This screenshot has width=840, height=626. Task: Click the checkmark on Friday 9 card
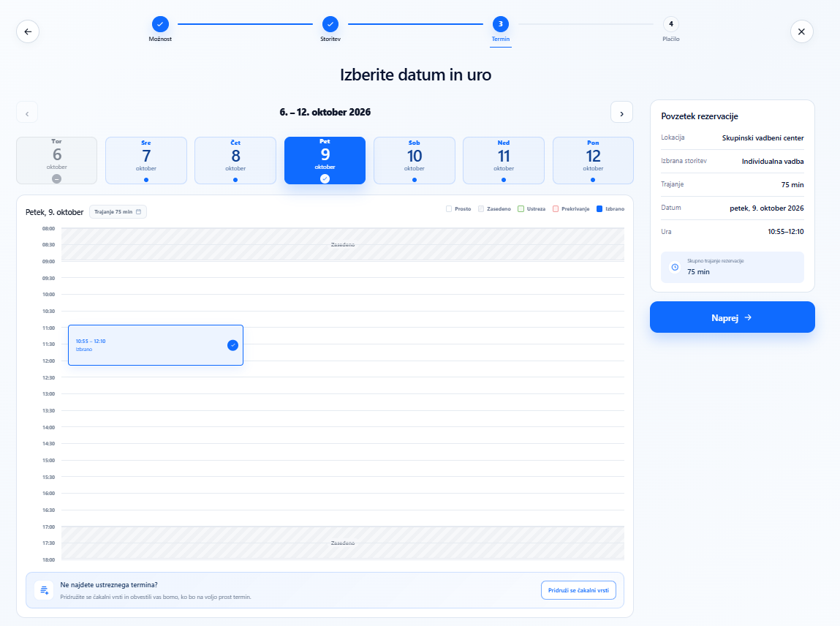point(325,179)
